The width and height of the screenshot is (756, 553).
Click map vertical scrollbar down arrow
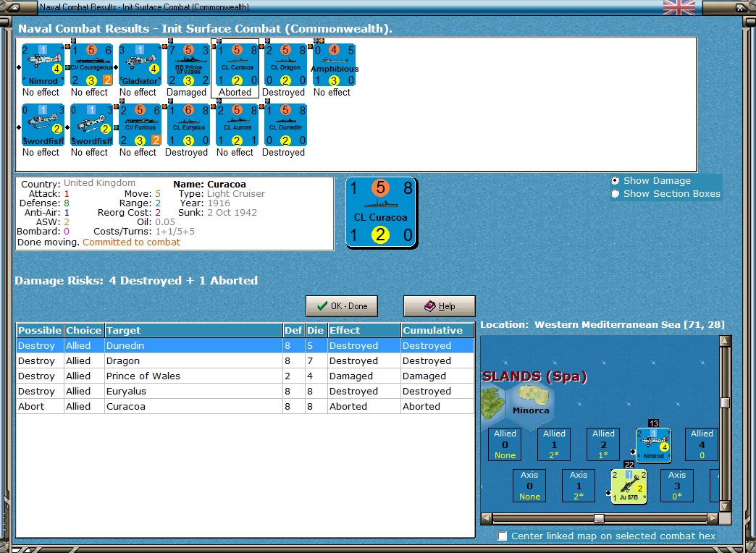(x=725, y=506)
